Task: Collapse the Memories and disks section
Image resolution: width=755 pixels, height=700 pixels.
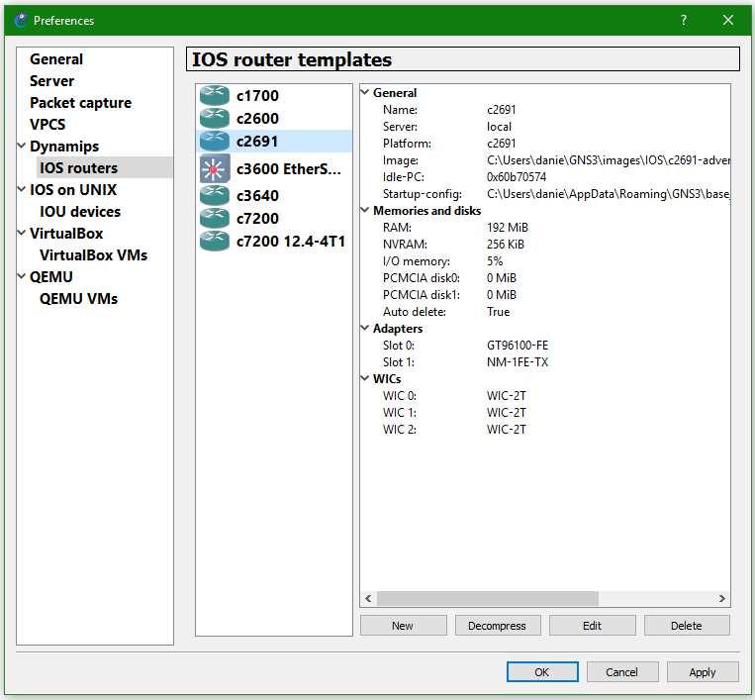Action: click(x=365, y=210)
